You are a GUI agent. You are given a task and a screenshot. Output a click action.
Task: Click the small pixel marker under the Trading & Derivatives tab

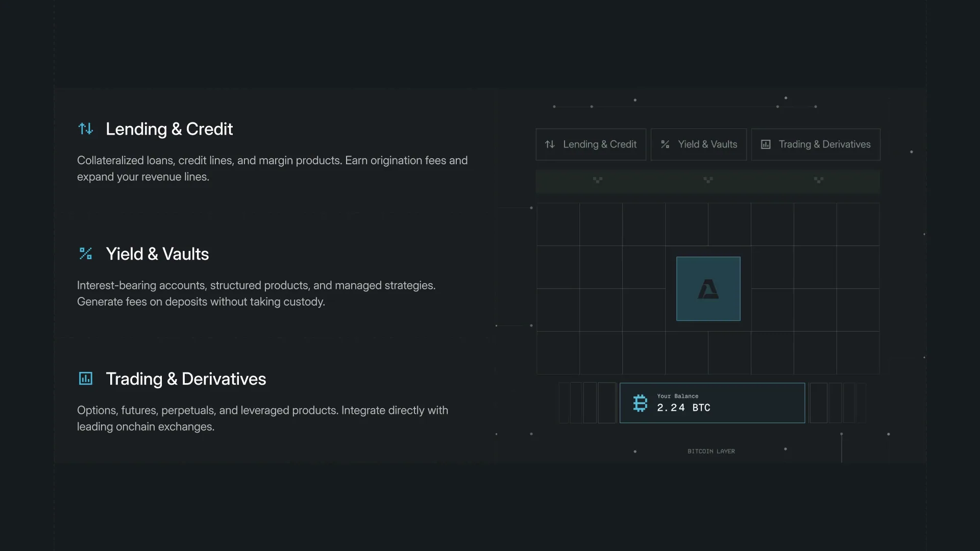819,180
